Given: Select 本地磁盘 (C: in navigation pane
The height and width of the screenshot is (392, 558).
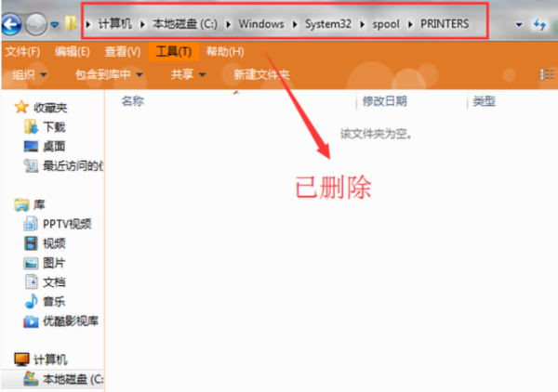Looking at the screenshot, I should tap(73, 379).
